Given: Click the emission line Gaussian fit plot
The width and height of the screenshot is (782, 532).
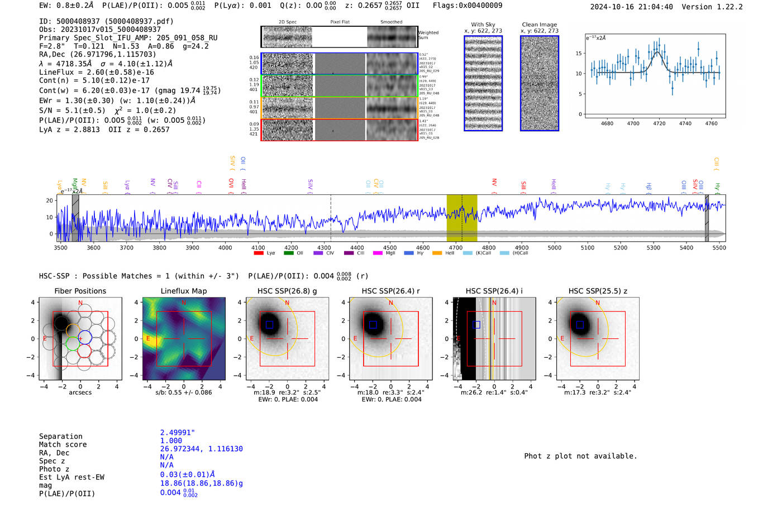Looking at the screenshot, I should pyautogui.click(x=655, y=76).
